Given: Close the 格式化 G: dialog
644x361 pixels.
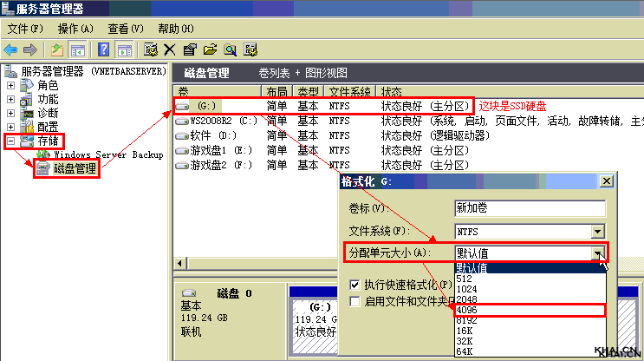Looking at the screenshot, I should (605, 180).
